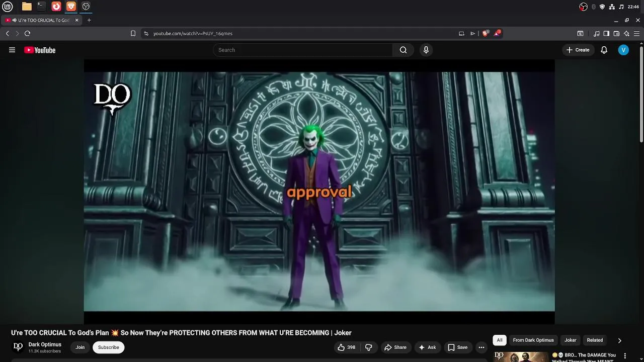Open the BRO... recommended video thumbnail

coord(521,357)
